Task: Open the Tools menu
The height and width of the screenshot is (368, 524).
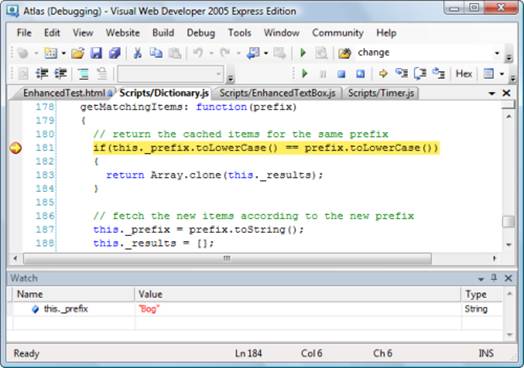Action: point(240,33)
